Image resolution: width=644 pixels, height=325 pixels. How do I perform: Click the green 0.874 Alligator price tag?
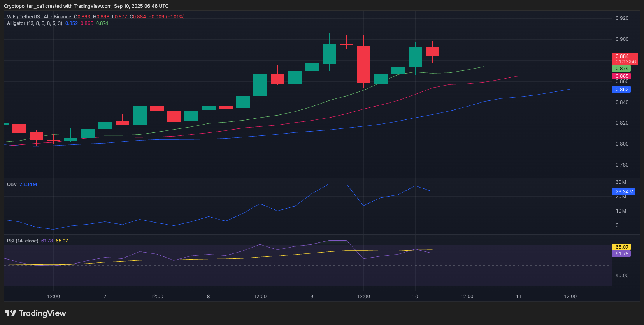[x=622, y=69]
